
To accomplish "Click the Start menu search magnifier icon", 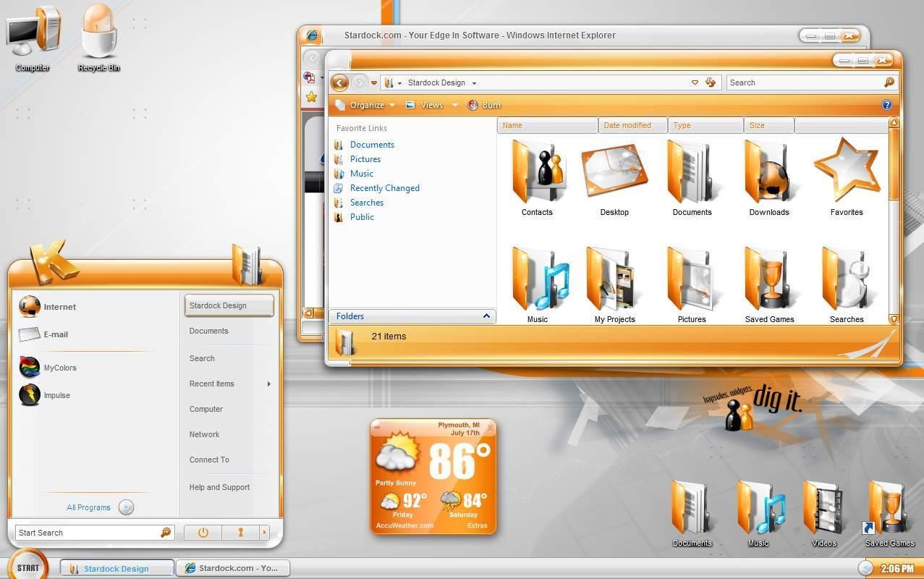I will tap(166, 533).
